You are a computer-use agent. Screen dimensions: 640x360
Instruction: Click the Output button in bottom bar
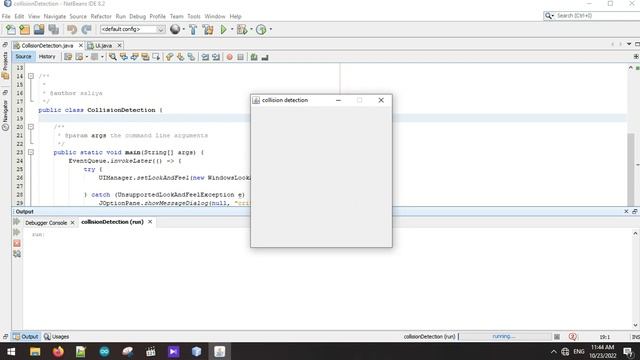pos(26,337)
